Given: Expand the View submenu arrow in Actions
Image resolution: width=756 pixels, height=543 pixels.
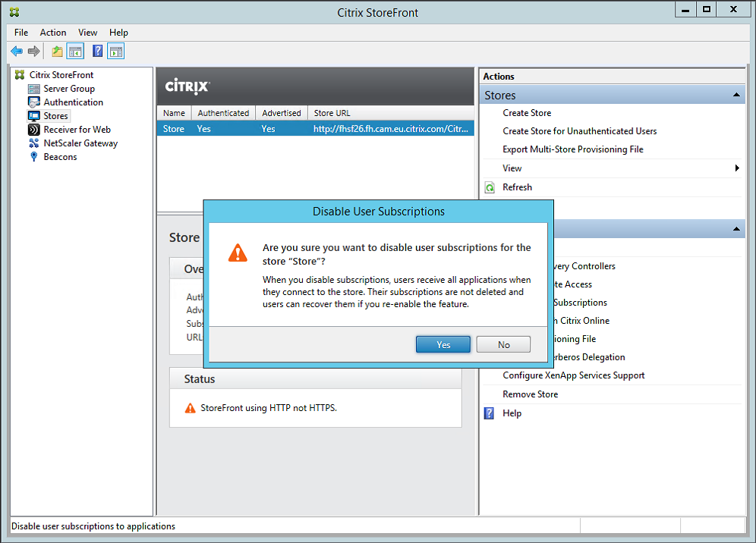Looking at the screenshot, I should 737,168.
